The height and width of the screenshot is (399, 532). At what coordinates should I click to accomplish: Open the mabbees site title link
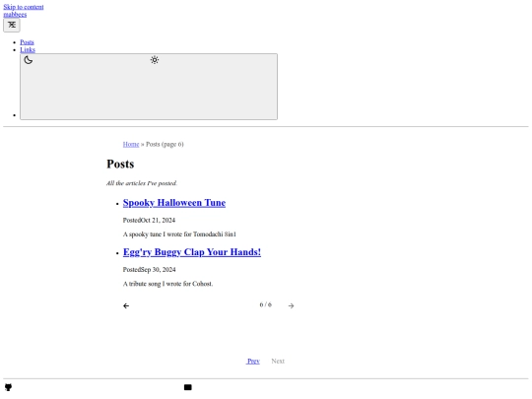tap(15, 14)
